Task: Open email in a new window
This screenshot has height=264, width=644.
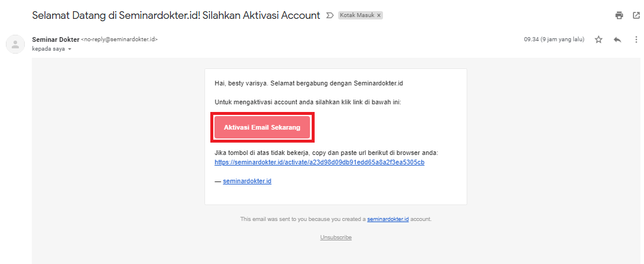Action: pyautogui.click(x=636, y=15)
